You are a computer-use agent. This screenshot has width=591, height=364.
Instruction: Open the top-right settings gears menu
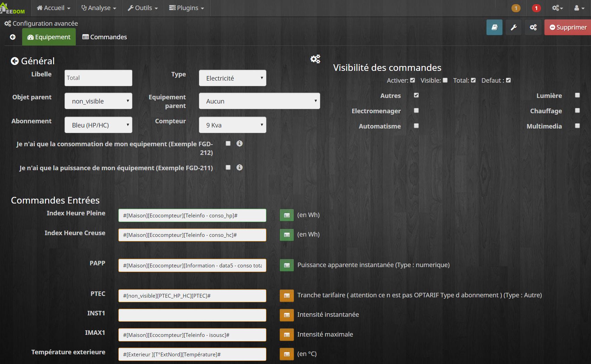[x=557, y=8]
